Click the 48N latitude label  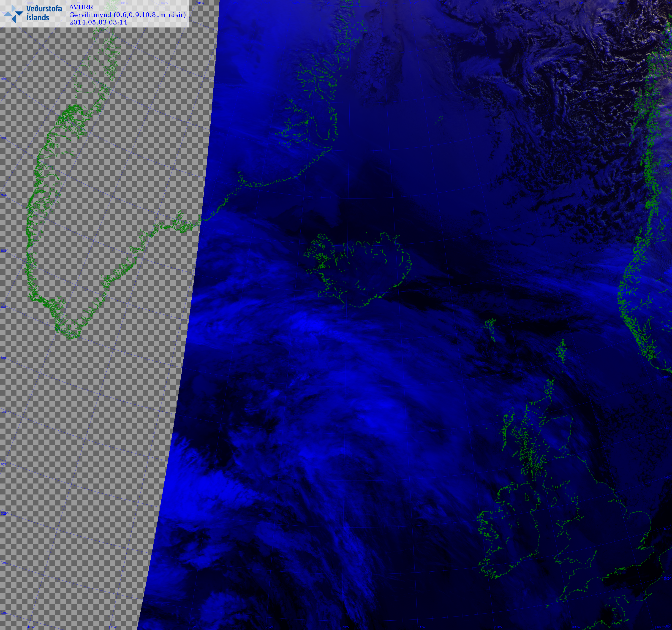4,613
